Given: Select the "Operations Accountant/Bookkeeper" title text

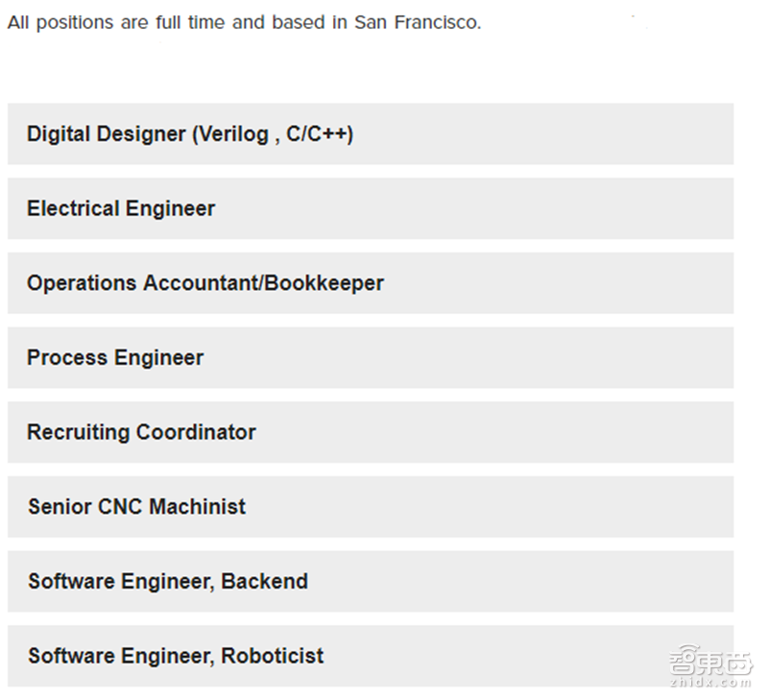Looking at the screenshot, I should (205, 283).
